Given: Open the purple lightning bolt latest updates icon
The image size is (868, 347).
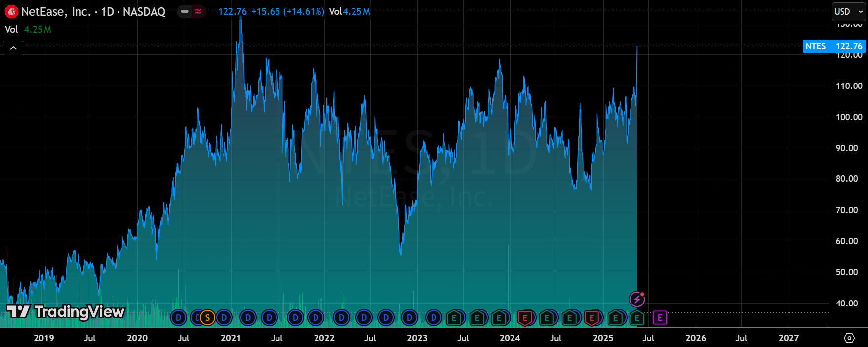Looking at the screenshot, I should 637,299.
